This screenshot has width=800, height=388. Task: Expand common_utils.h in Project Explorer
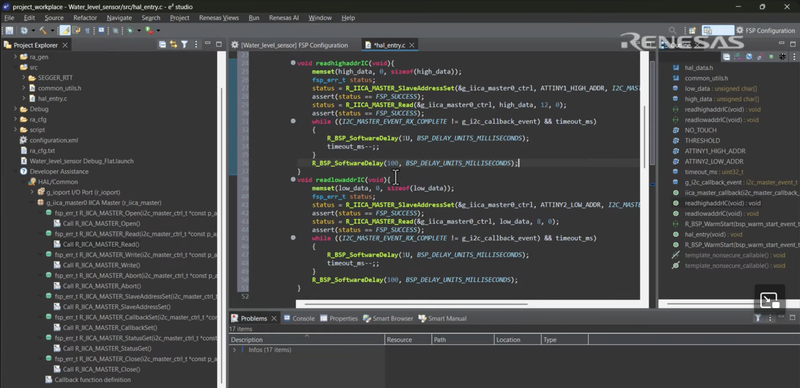coord(23,88)
